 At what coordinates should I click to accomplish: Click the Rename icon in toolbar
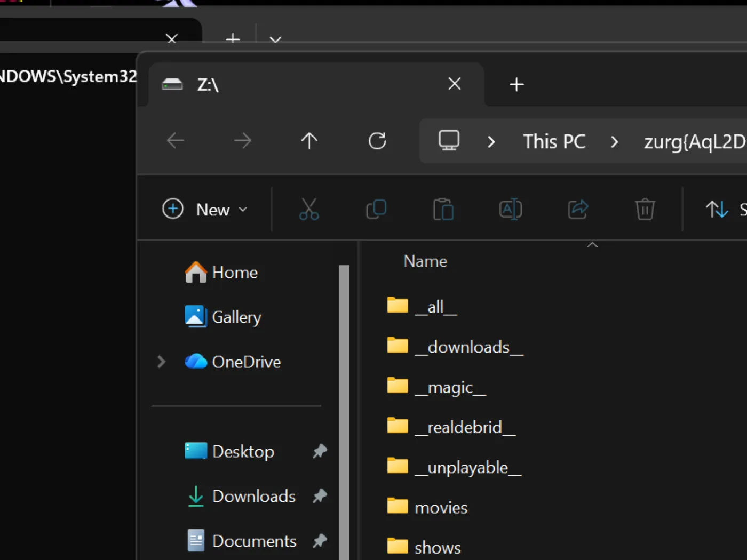pyautogui.click(x=511, y=209)
